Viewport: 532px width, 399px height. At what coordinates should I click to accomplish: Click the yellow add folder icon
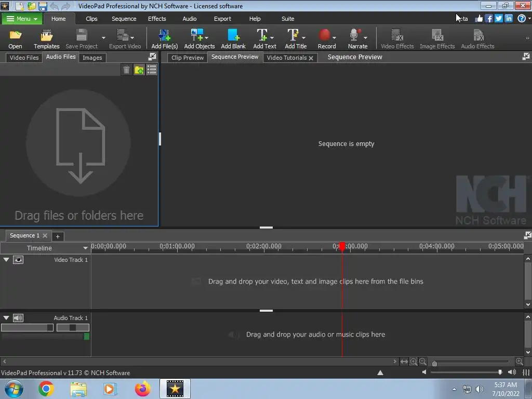[x=139, y=70]
